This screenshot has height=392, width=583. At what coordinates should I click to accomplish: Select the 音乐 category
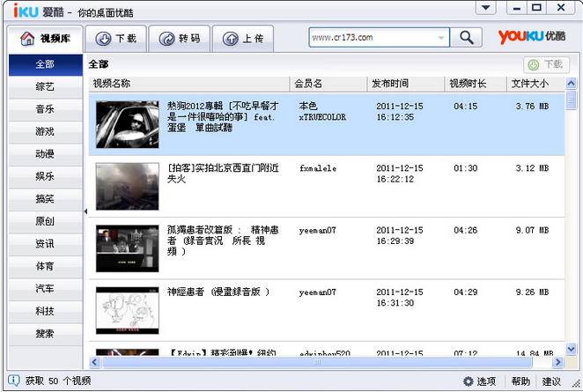(46, 109)
